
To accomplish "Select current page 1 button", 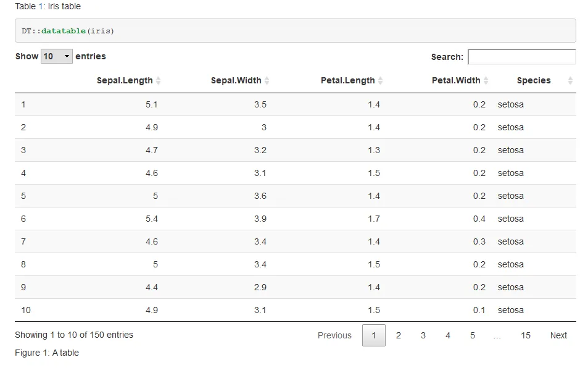I will [374, 335].
